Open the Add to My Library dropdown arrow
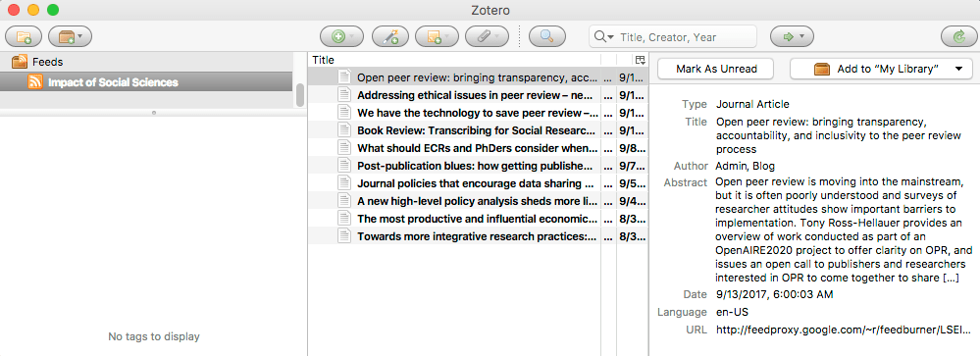This screenshot has width=980, height=356. click(959, 69)
